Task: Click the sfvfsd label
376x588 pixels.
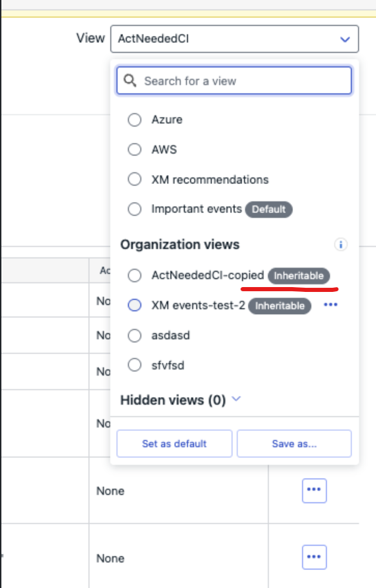Action: point(168,365)
